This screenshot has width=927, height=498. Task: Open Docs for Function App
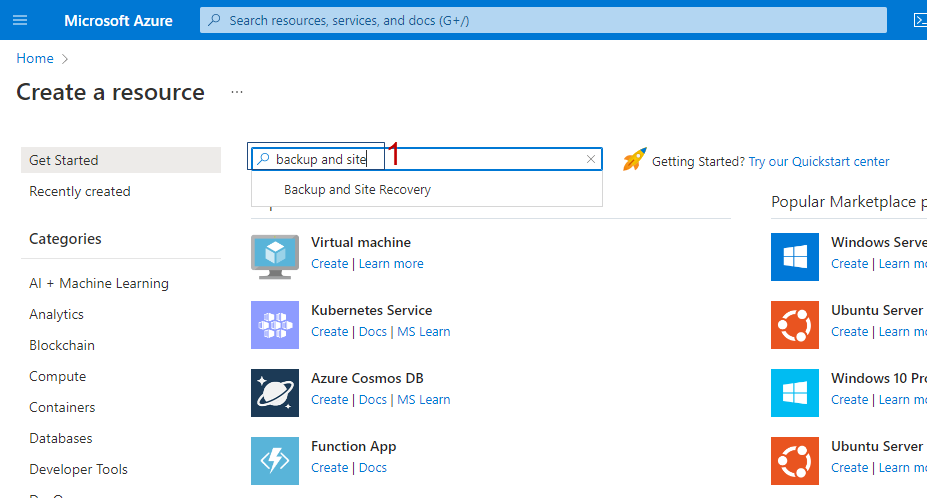pyautogui.click(x=372, y=468)
